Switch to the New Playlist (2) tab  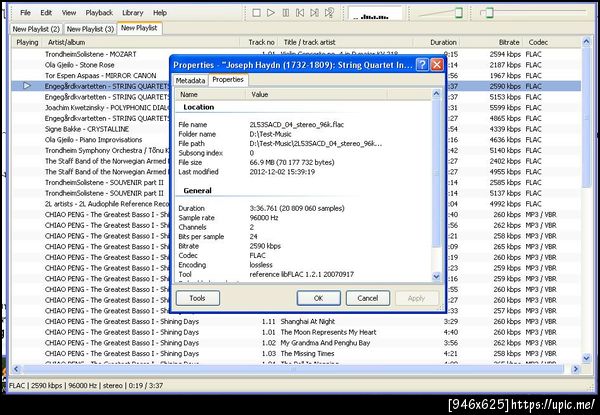tap(36, 29)
